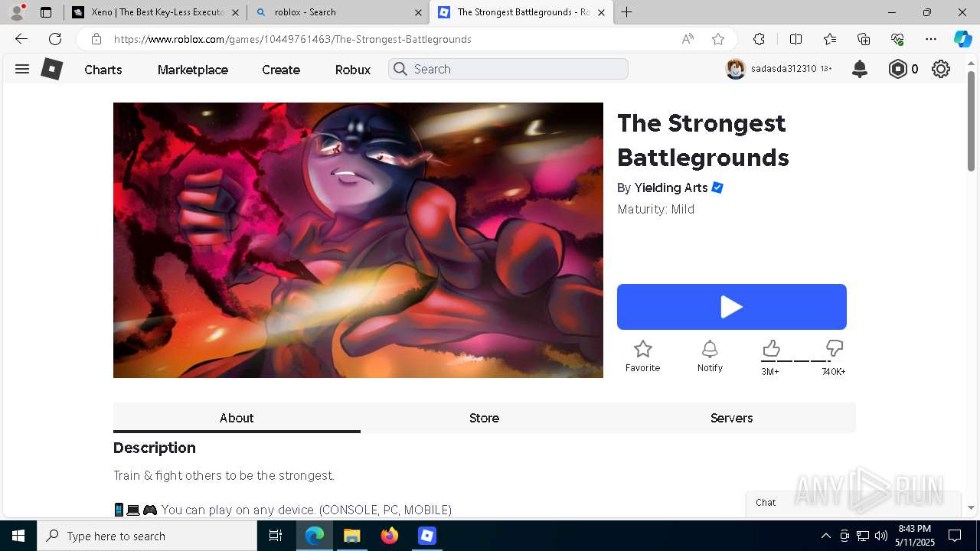Open Roblox settings gear

point(941,69)
